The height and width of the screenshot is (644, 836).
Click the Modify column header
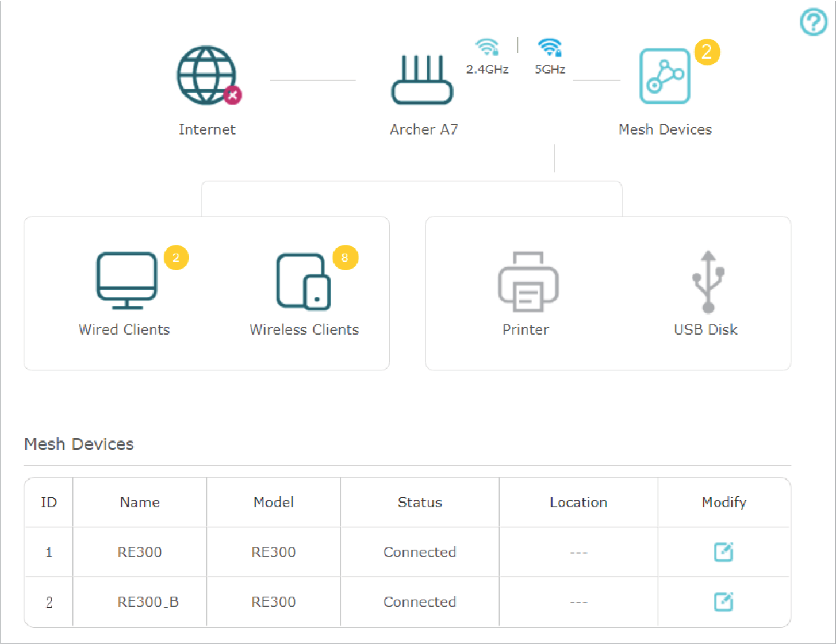click(x=724, y=503)
